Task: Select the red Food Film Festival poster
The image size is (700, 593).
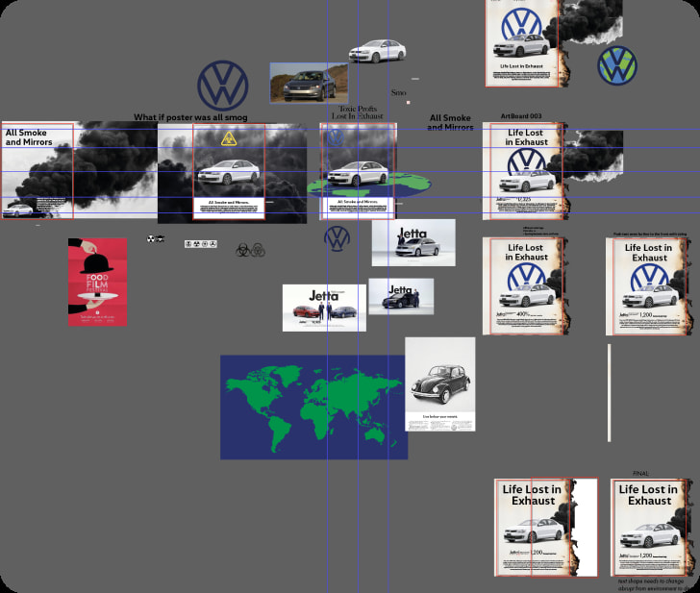Action: pos(97,282)
